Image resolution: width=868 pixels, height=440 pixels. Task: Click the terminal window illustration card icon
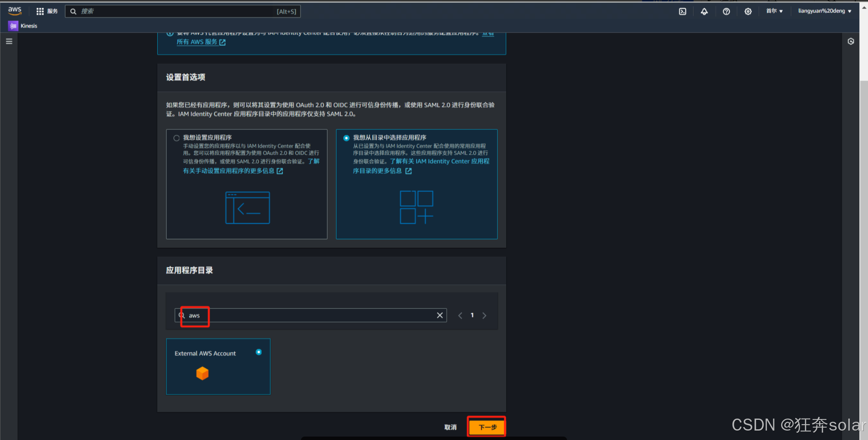[x=247, y=208]
